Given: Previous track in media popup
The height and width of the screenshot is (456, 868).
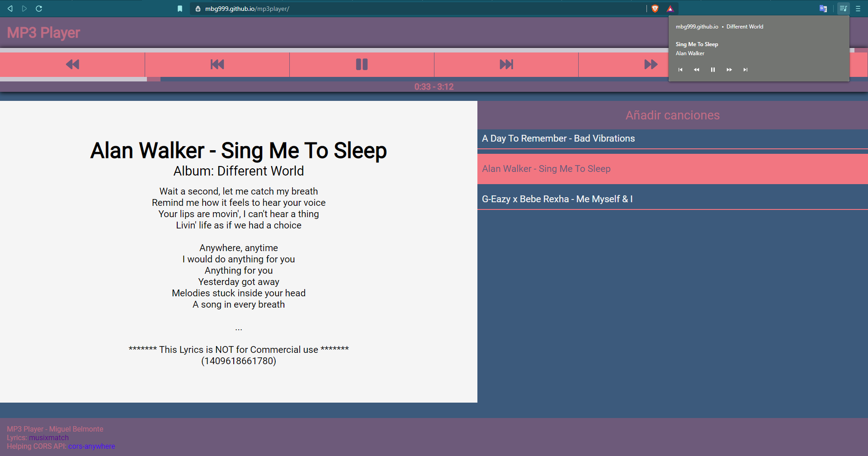Looking at the screenshot, I should tap(680, 70).
